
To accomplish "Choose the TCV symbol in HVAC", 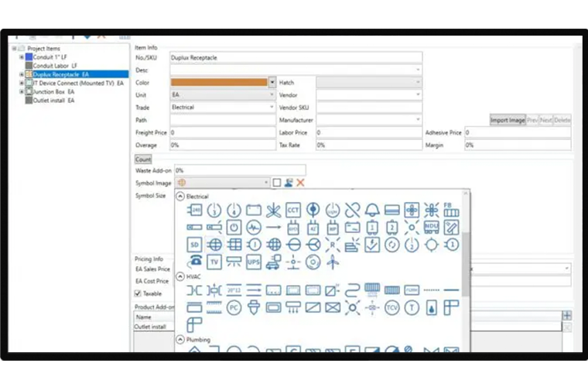I will [x=392, y=307].
